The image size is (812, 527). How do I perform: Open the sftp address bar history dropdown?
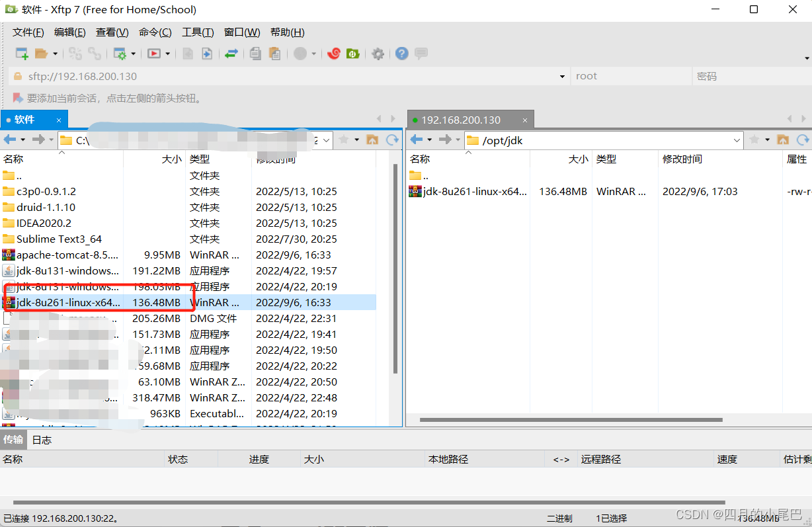click(x=563, y=75)
